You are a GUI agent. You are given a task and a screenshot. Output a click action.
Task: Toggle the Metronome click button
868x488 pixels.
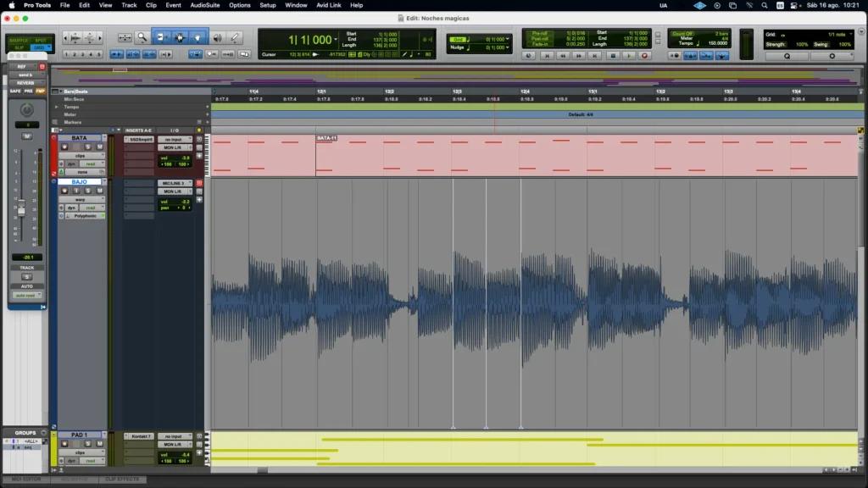click(x=690, y=56)
